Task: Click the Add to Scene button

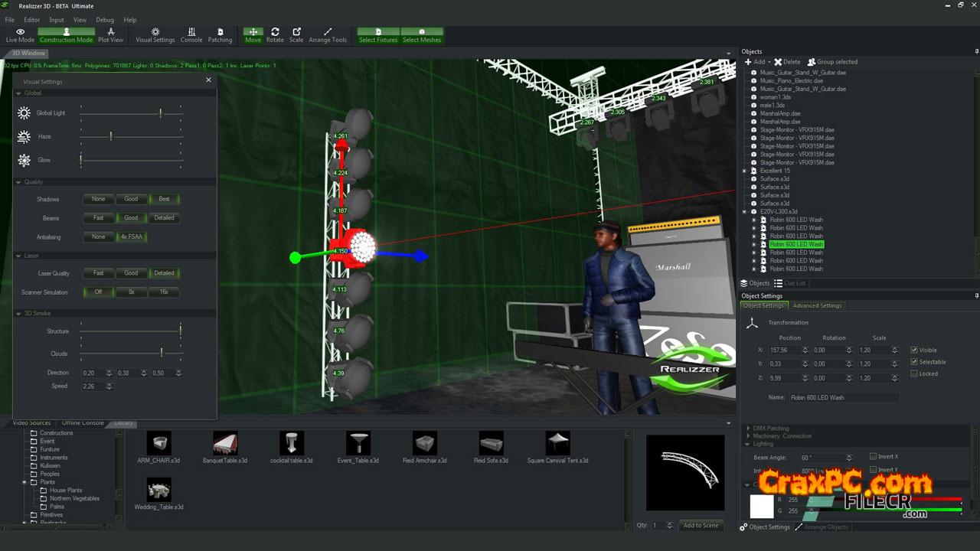Action: tap(701, 525)
